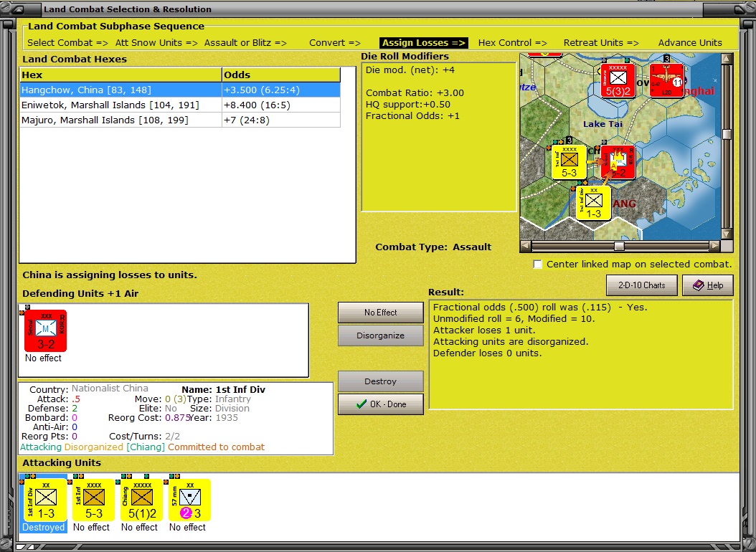Click the red 5(3)2 HQ counter on map
The height and width of the screenshot is (552, 756).
(x=618, y=80)
